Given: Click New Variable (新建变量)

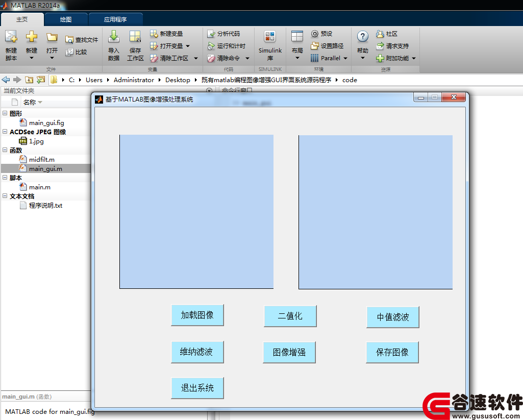Looking at the screenshot, I should (166, 34).
